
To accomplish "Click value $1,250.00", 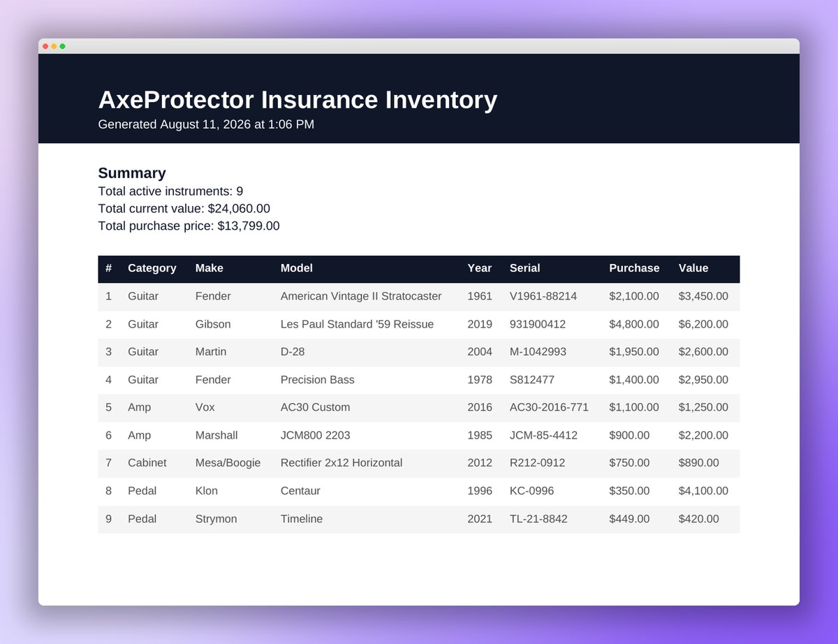I will coord(703,407).
